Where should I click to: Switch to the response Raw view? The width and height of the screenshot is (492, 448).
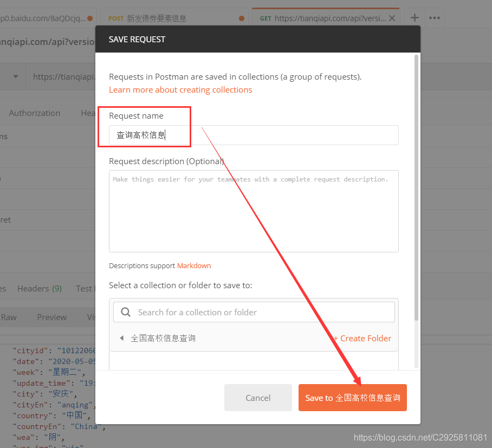9,317
